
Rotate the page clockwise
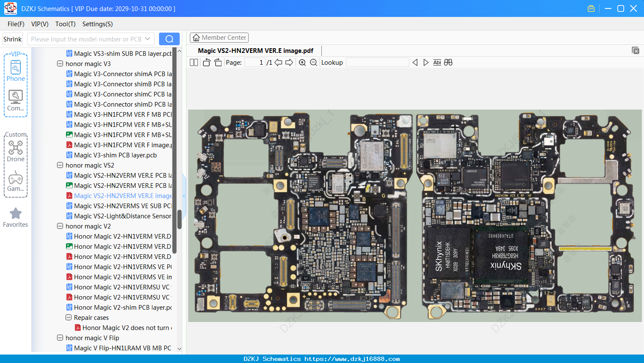coord(218,63)
